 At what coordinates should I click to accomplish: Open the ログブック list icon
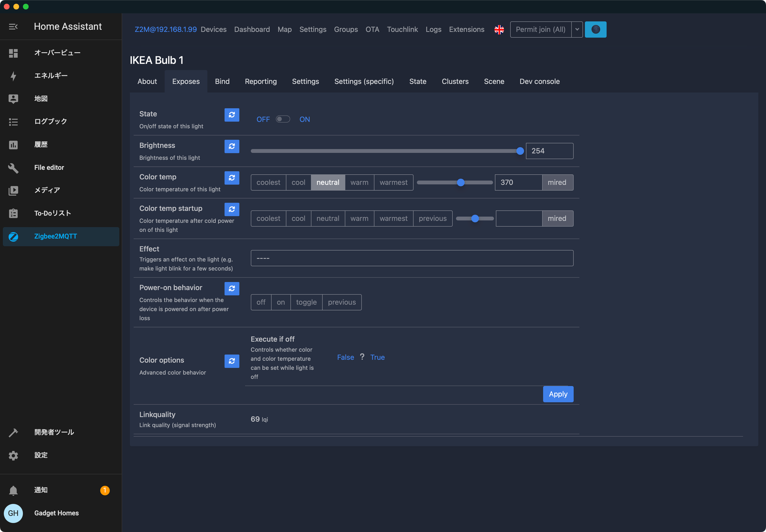point(13,122)
